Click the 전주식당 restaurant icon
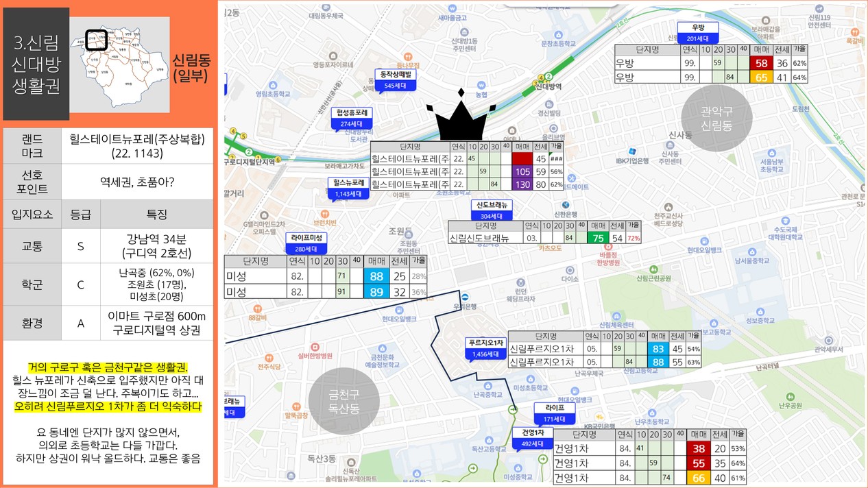 tap(268, 358)
